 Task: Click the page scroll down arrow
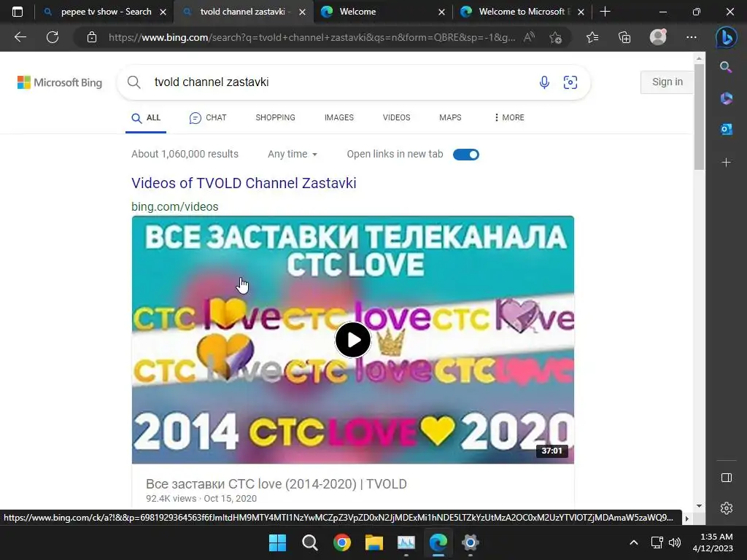(x=699, y=506)
